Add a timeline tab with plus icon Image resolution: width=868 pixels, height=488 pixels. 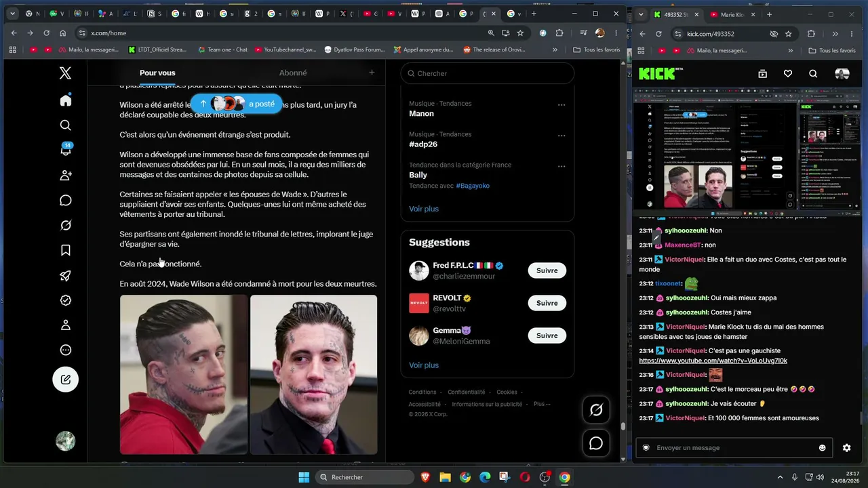click(x=372, y=73)
